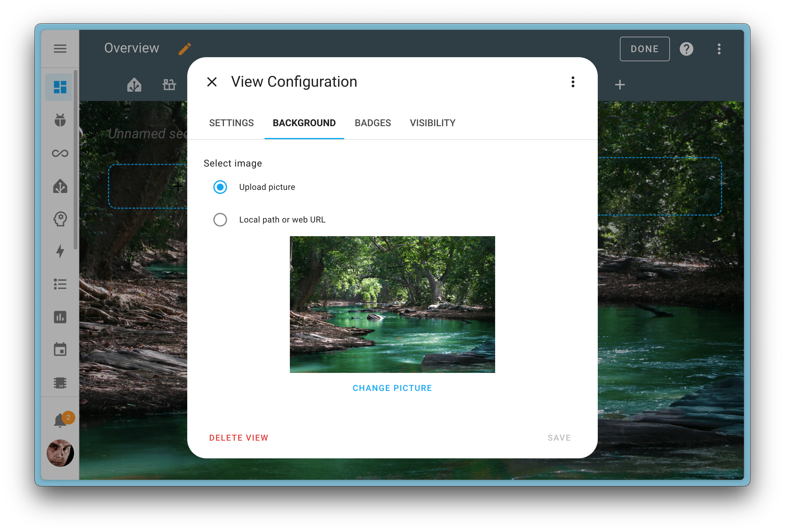This screenshot has height=532, width=785.
Task: Select the Local path or web URL option
Action: (x=220, y=219)
